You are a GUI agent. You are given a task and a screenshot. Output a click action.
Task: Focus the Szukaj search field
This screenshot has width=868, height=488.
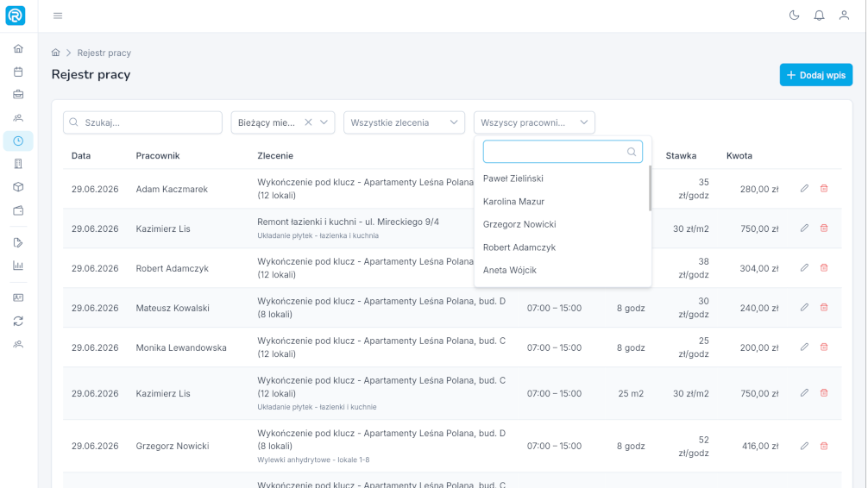click(143, 122)
